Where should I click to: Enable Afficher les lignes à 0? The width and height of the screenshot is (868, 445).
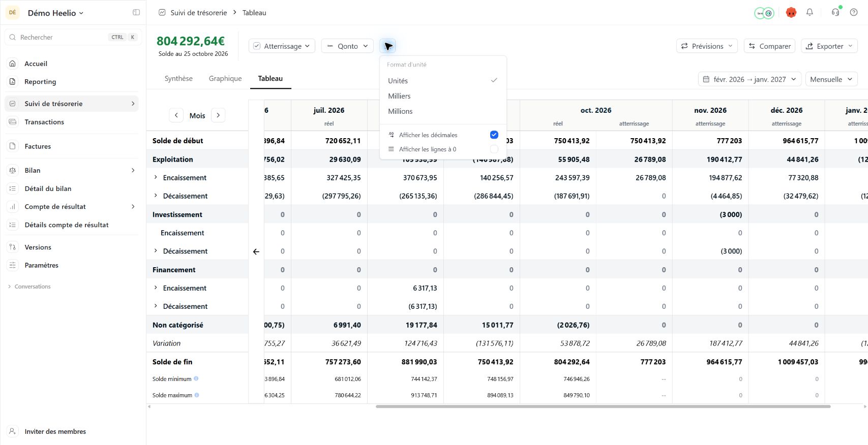click(494, 149)
